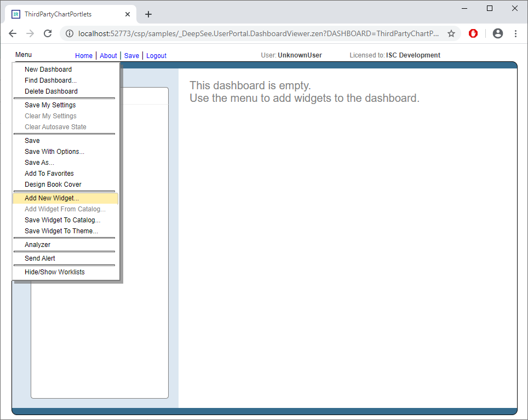
Task: Open a new browser tab
Action: click(148, 14)
